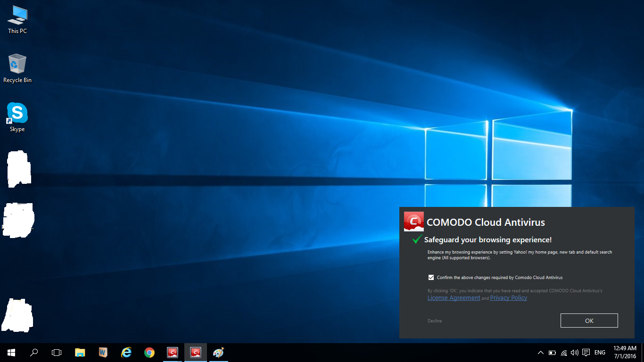644x362 pixels.
Task: Switch to the active Comodo taskbar window
Action: (195, 353)
